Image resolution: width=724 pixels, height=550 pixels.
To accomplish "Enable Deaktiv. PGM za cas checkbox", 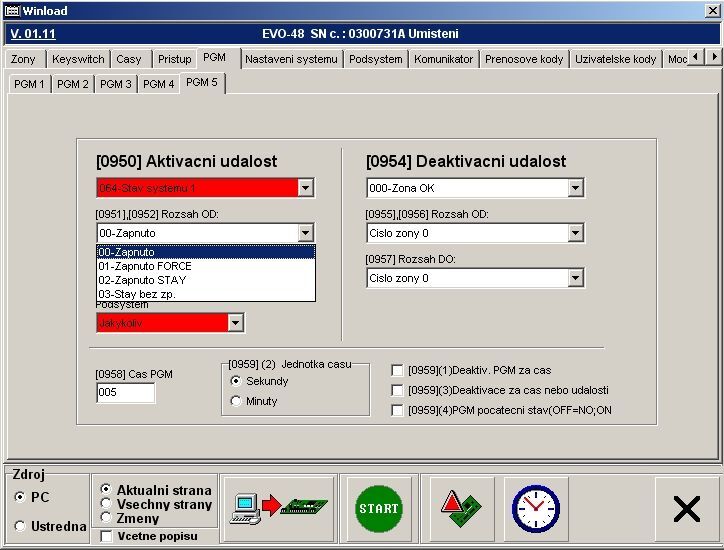I will pos(398,370).
